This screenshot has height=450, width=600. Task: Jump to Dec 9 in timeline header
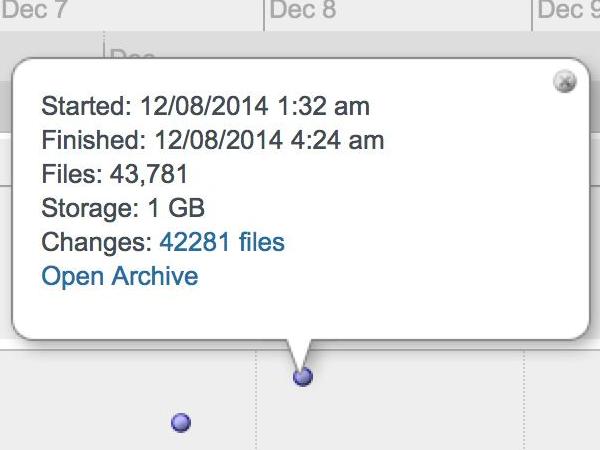569,9
